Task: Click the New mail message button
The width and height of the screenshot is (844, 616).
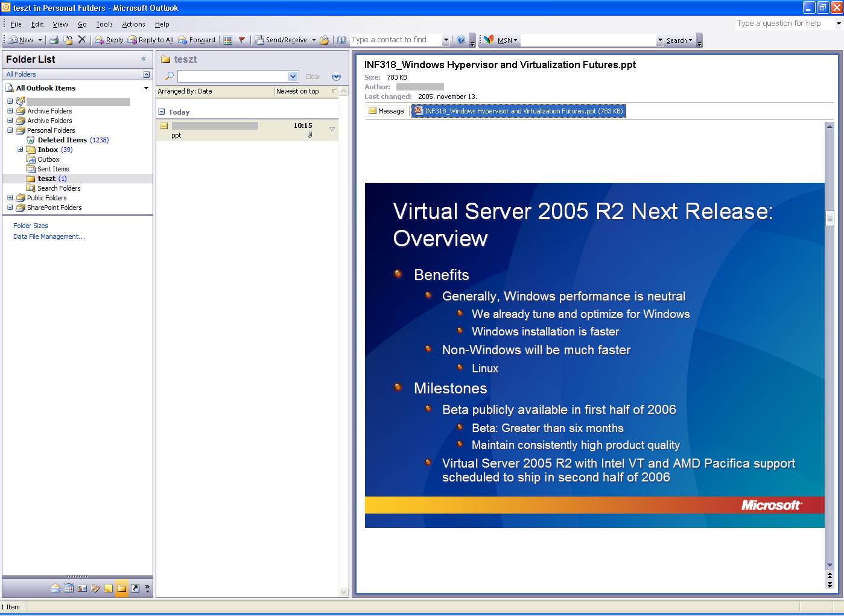Action: point(21,40)
